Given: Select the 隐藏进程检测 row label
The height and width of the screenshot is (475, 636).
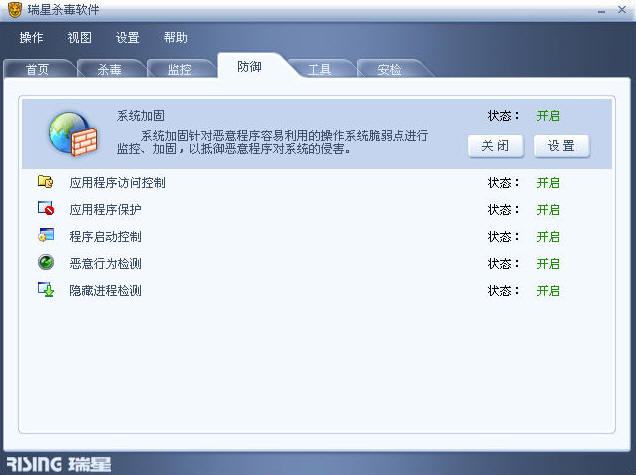Looking at the screenshot, I should [x=105, y=290].
